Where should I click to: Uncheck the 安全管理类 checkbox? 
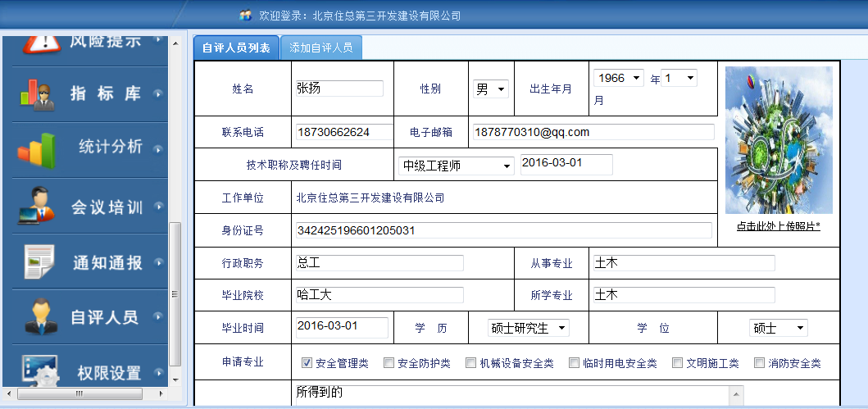pos(307,363)
